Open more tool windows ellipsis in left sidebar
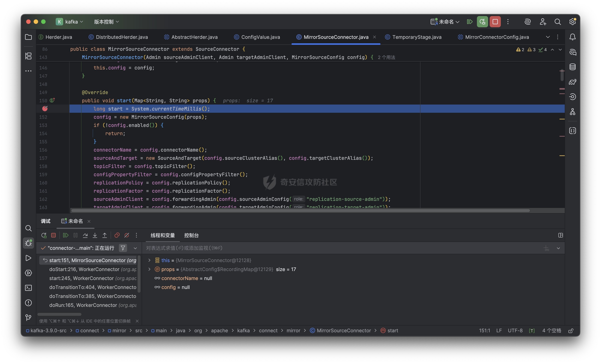The height and width of the screenshot is (364, 601). point(28,71)
